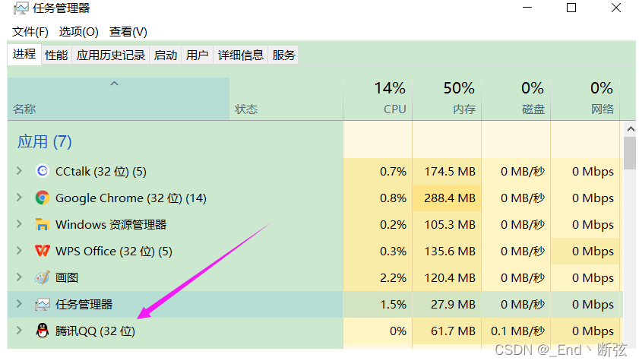Viewport: 639px width, 364px height.
Task: Expand the 任务管理器 process row
Action: [19, 304]
